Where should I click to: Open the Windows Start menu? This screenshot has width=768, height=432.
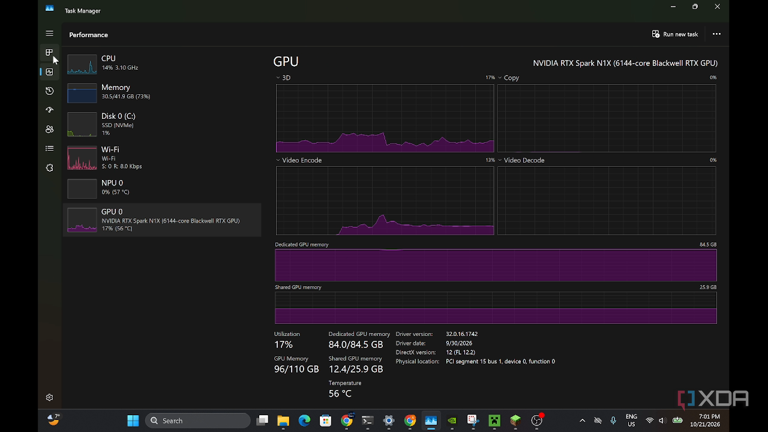click(133, 421)
